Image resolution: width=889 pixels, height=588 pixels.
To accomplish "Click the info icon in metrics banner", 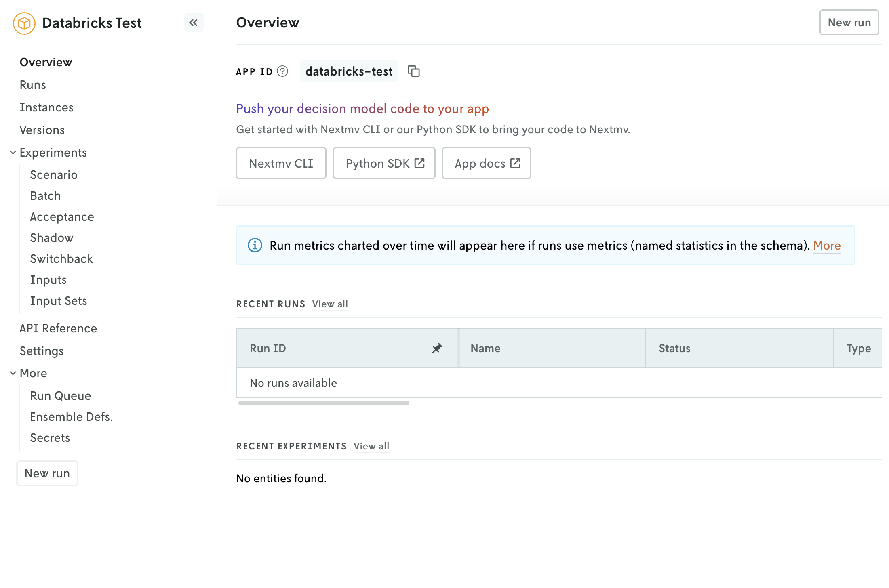I will tap(255, 245).
